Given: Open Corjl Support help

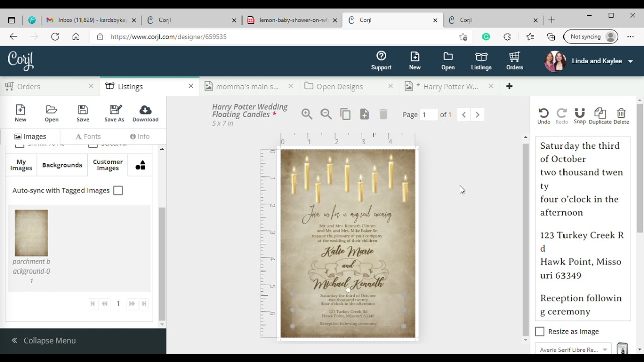Looking at the screenshot, I should coord(381,61).
